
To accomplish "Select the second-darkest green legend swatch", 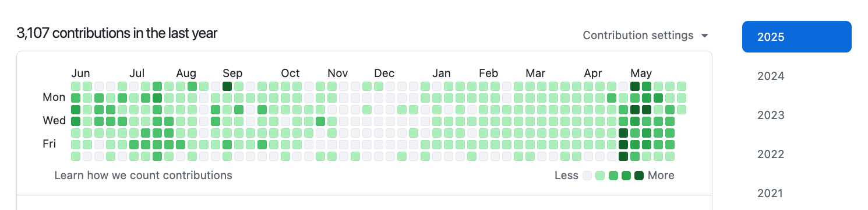I will pos(626,176).
